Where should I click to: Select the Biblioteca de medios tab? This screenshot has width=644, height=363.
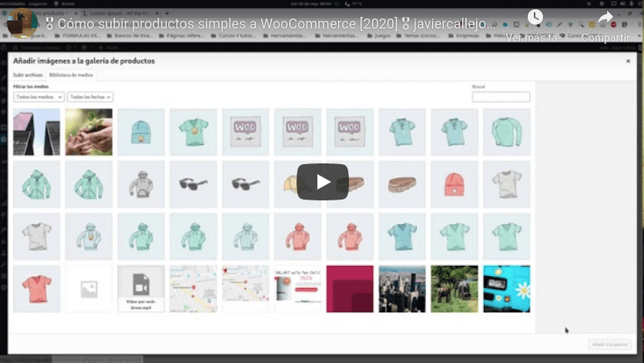pos(71,75)
